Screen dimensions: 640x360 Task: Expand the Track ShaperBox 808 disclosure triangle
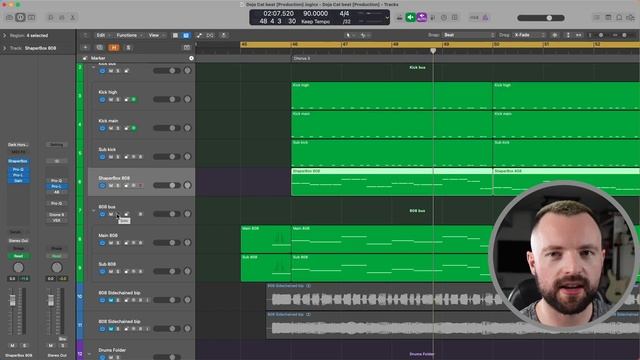click(x=5, y=48)
